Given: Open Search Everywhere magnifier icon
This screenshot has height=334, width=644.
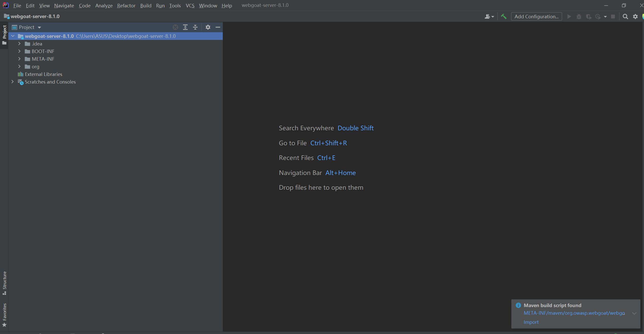Looking at the screenshot, I should [625, 17].
